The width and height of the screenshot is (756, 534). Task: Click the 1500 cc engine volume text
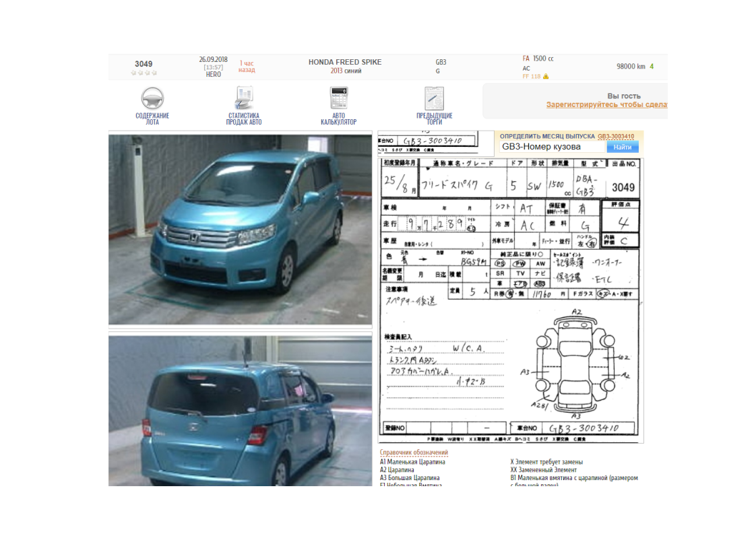click(543, 59)
